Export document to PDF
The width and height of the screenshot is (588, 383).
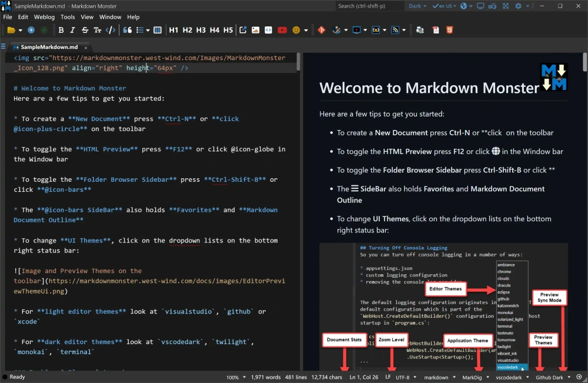(436, 30)
